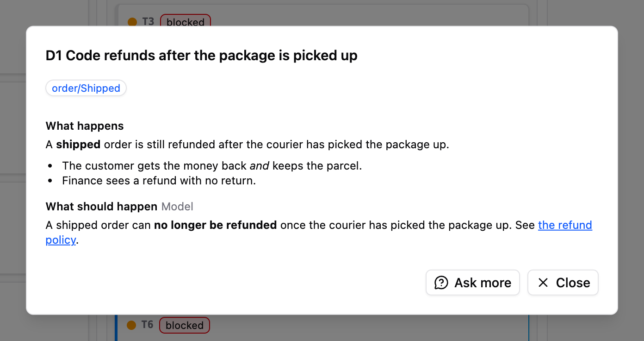This screenshot has width=644, height=341.
Task: Click the Finance sees a refund bullet
Action: [159, 181]
